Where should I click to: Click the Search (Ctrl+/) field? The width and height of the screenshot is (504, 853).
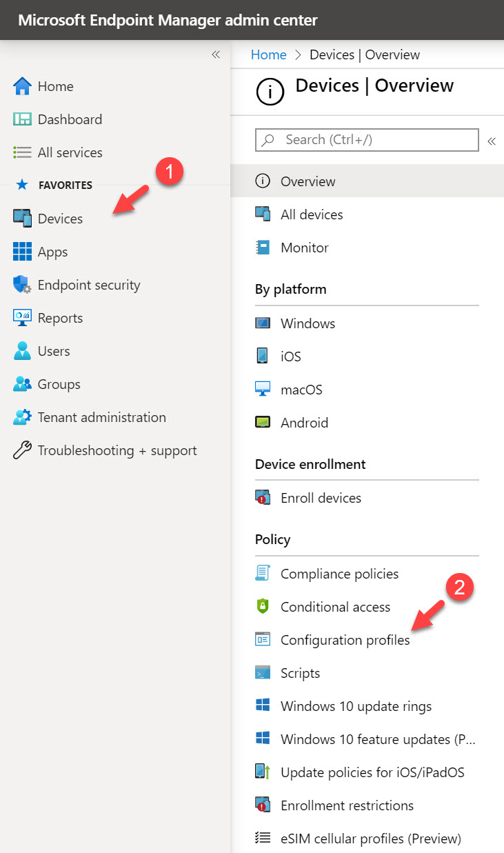[x=367, y=139]
